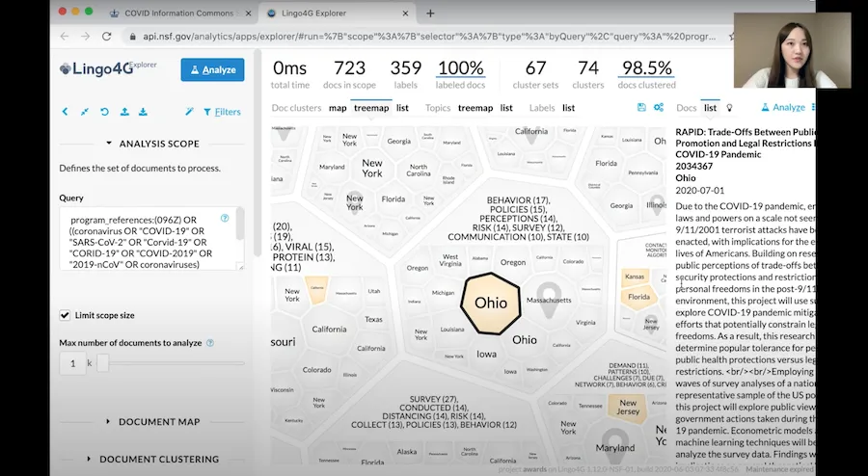868x476 pixels.
Task: Open the view settings gears icon
Action: click(x=658, y=107)
